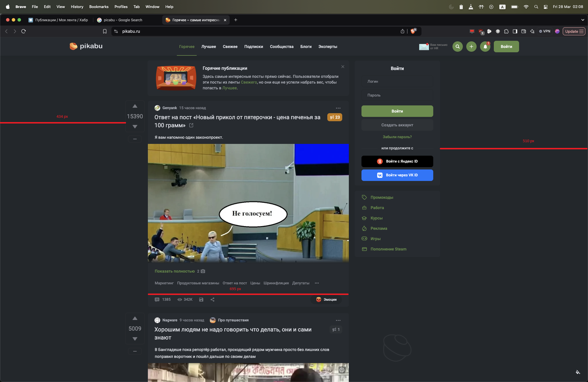Open the notifications bell icon
588x382 pixels.
[x=485, y=47]
